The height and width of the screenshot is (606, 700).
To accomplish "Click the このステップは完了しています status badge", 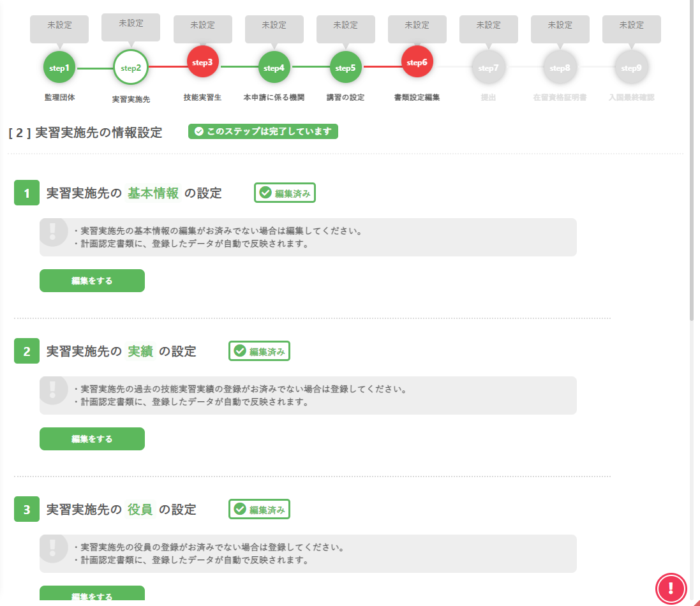I will pyautogui.click(x=263, y=131).
